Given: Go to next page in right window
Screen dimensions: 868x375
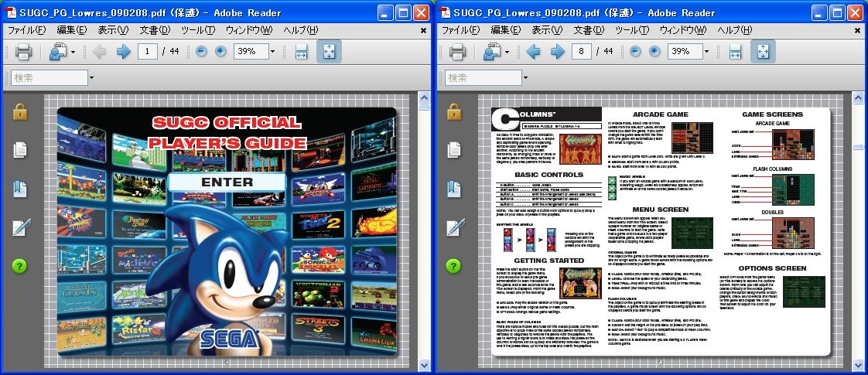Looking at the screenshot, I should pyautogui.click(x=558, y=52).
